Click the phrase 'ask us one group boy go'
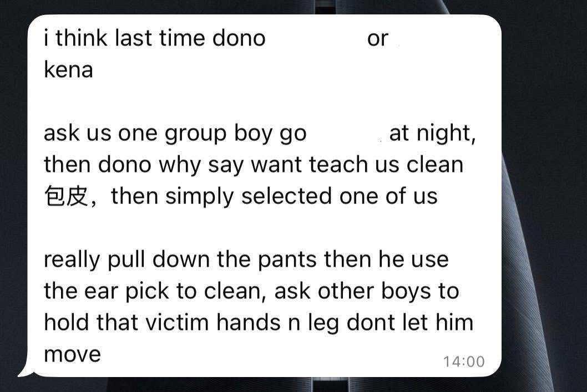Screen dimensions: 587x392 [x=175, y=134]
